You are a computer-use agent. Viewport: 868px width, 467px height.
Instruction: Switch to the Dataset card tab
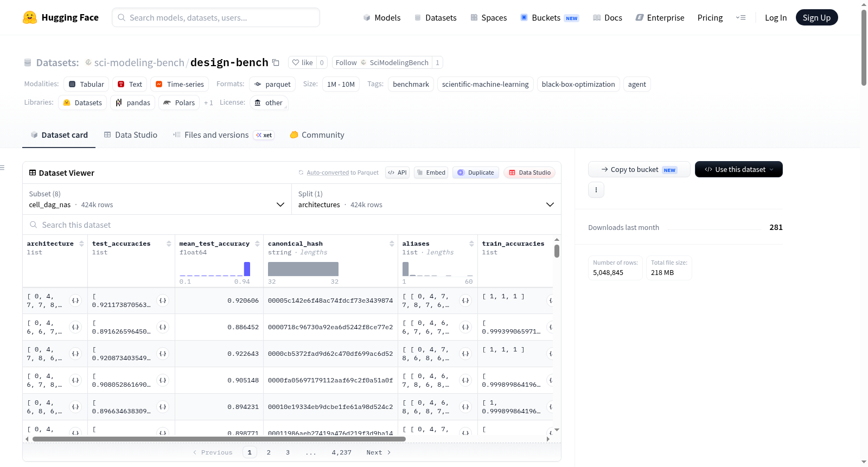tap(59, 135)
